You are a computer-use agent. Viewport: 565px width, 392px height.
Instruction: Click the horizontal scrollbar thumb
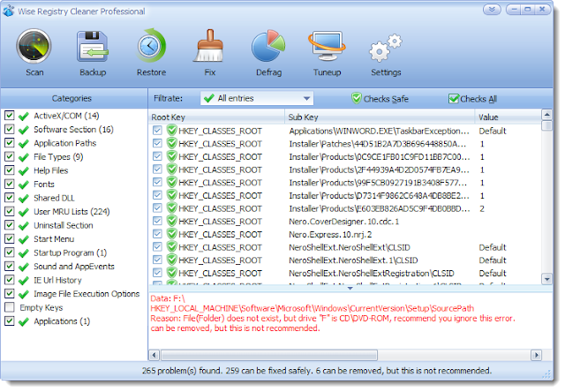(x=269, y=355)
